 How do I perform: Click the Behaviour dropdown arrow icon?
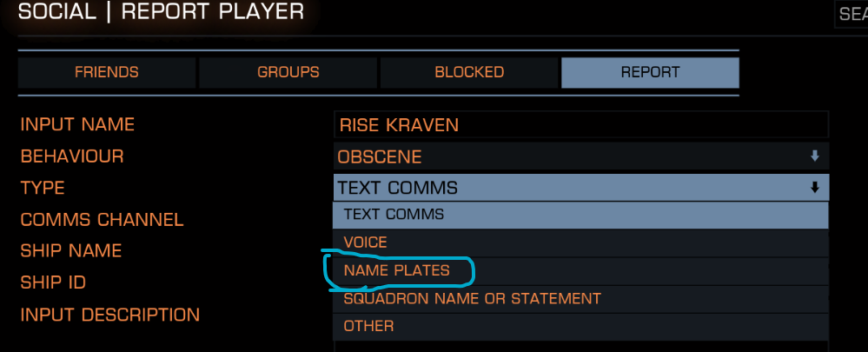pos(814,156)
